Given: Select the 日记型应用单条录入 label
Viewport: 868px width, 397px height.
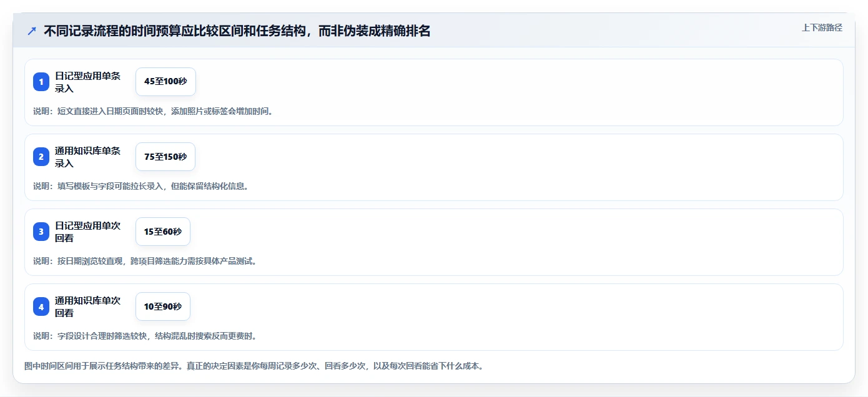Looking at the screenshot, I should pos(87,82).
